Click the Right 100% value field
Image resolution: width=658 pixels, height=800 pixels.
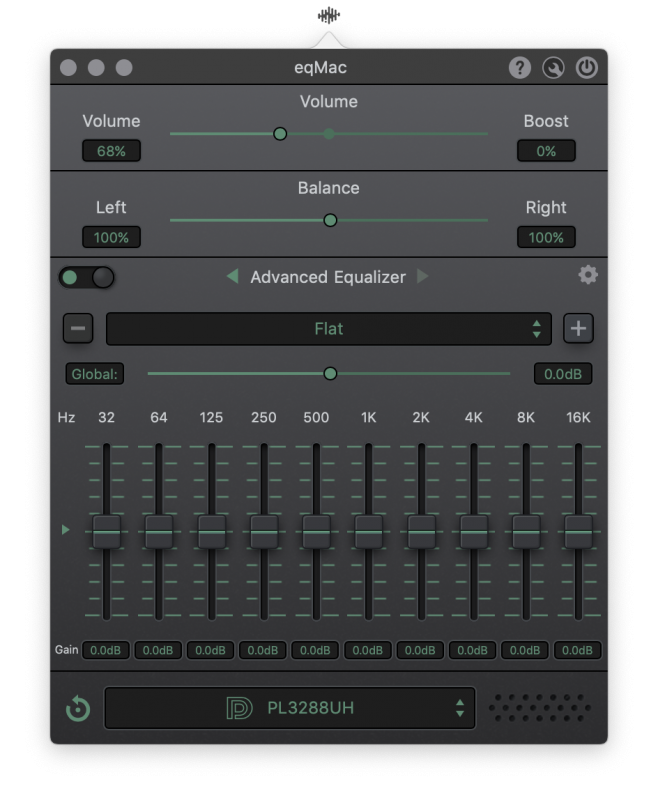pyautogui.click(x=546, y=237)
